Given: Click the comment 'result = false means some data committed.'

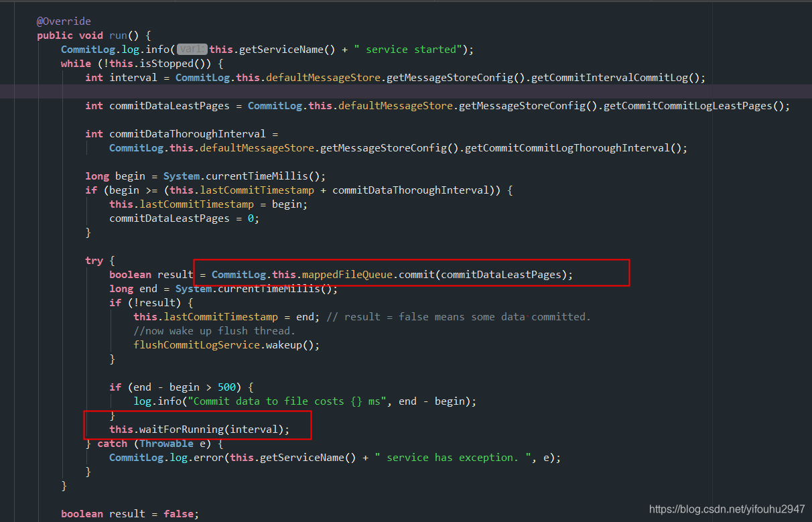Looking at the screenshot, I should 468,317.
